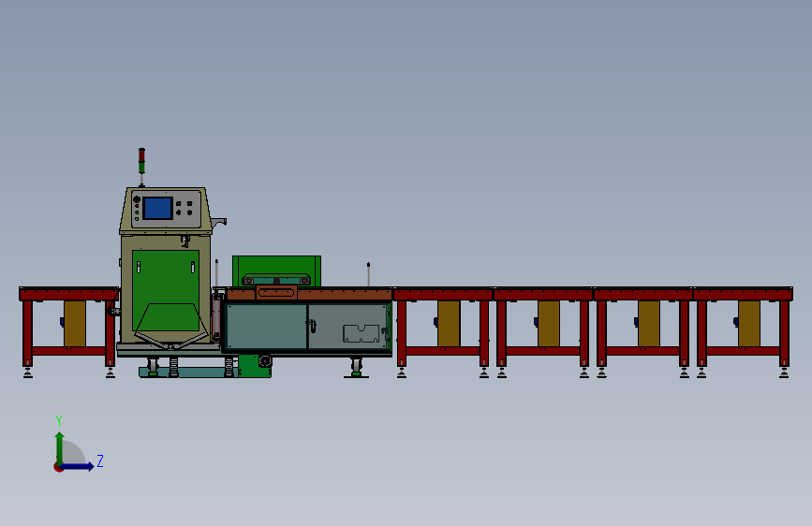Select the black-tipped vertical pin right of the green hood
The image size is (812, 526).
[x=368, y=274]
